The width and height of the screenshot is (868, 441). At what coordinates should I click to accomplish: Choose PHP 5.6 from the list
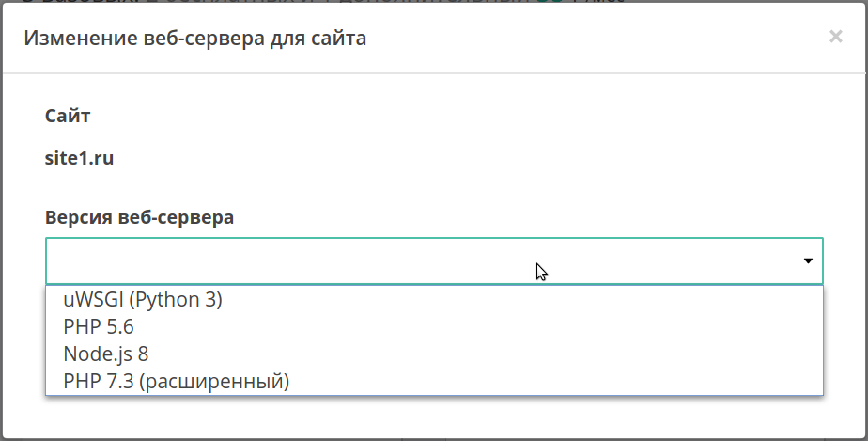[x=99, y=327]
